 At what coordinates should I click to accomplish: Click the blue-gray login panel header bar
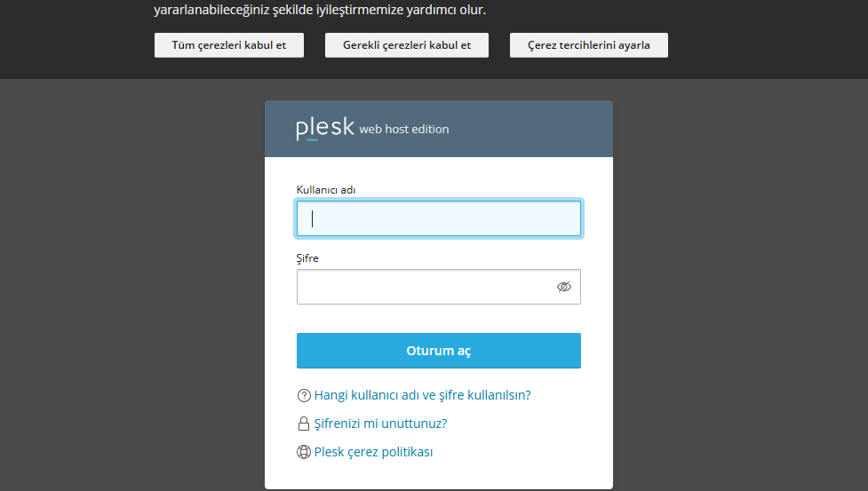tap(533, 129)
